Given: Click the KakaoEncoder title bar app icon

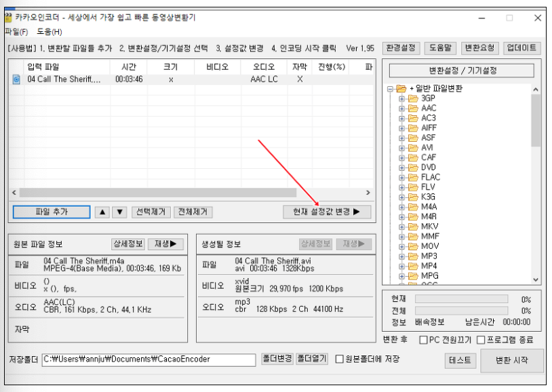Looking at the screenshot, I should pyautogui.click(x=8, y=17).
